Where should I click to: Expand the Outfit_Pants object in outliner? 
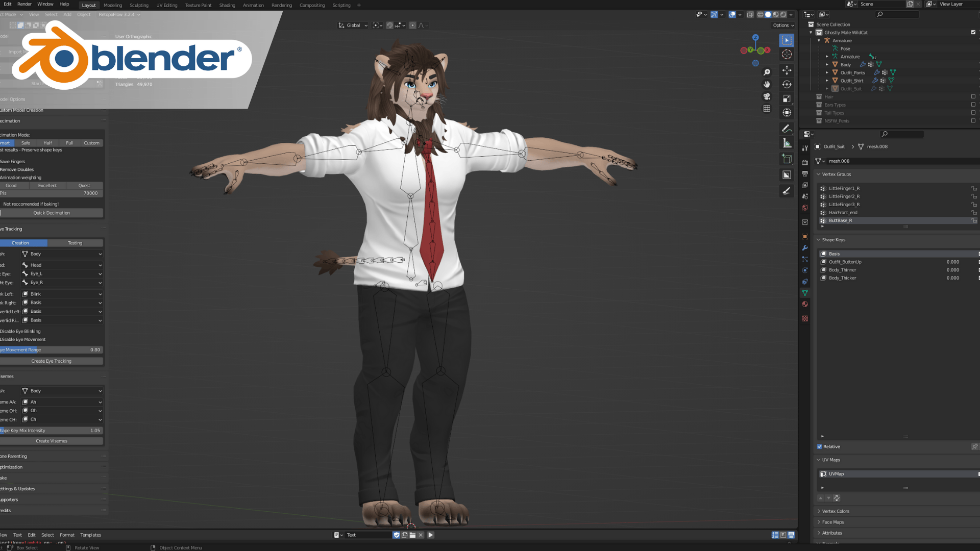tap(827, 73)
